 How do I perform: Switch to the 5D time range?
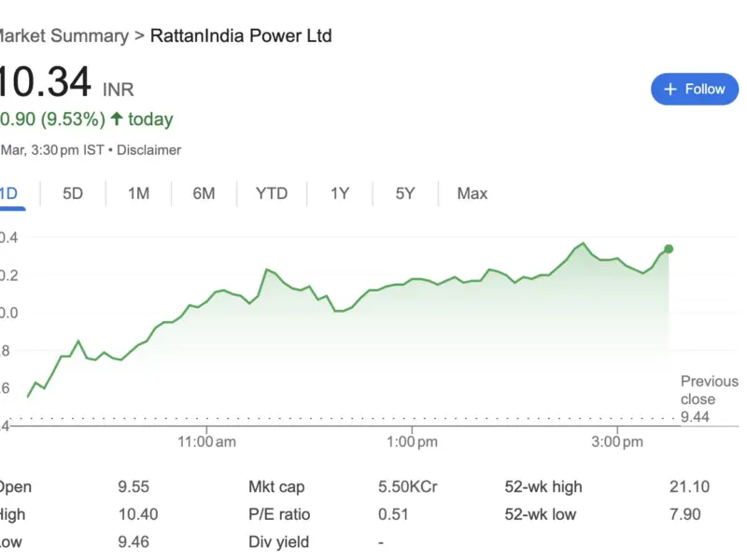(x=73, y=193)
